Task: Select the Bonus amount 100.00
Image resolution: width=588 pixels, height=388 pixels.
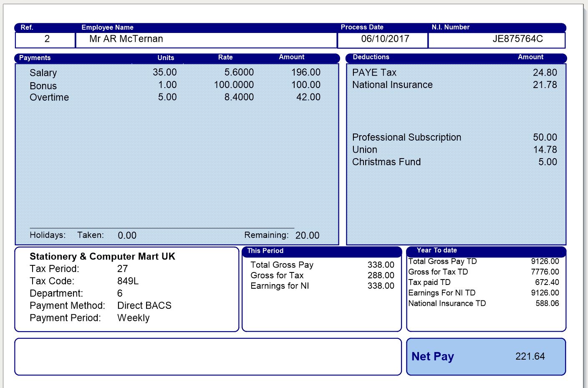Action: (305, 85)
